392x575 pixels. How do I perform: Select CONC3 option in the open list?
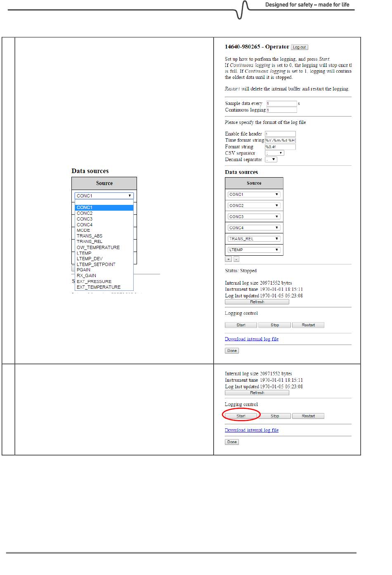[x=104, y=219]
